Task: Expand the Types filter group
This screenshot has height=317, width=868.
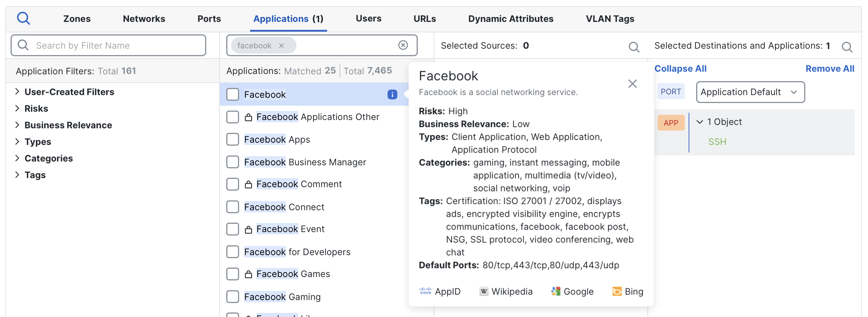Action: (x=17, y=141)
